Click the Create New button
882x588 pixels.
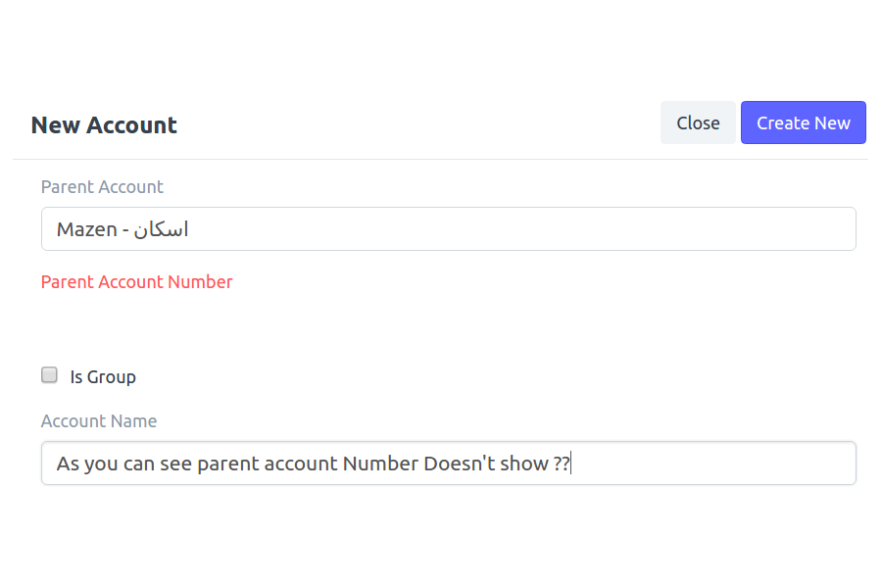[803, 122]
